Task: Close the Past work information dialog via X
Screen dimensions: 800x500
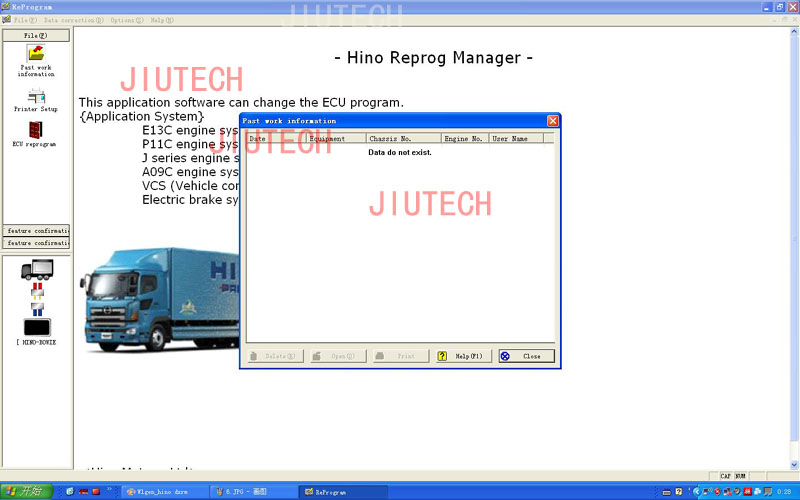Action: [x=552, y=121]
